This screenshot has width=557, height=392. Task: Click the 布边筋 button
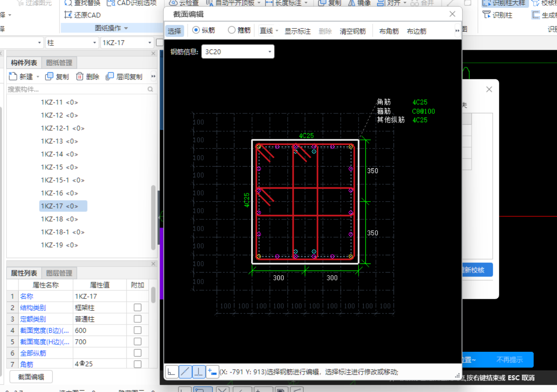click(x=416, y=31)
